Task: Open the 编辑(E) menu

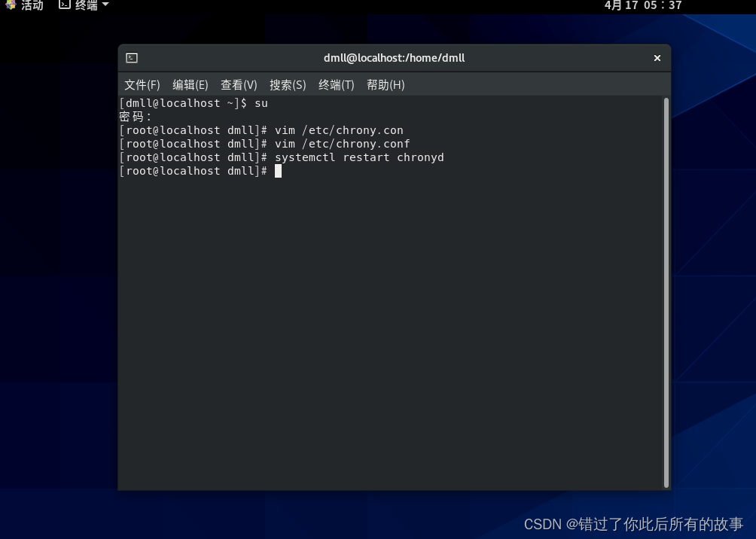Action: 190,84
